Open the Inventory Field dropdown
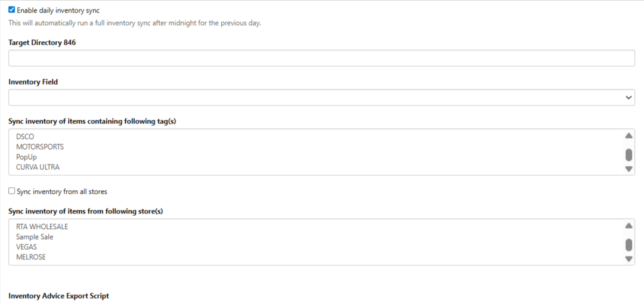644x304 pixels. (x=316, y=98)
